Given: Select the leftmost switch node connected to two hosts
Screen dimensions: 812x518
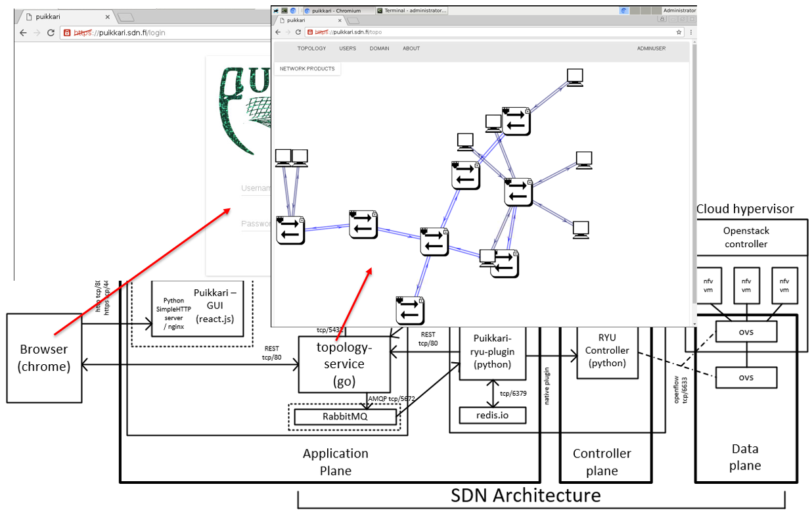Looking at the screenshot, I should tap(290, 229).
